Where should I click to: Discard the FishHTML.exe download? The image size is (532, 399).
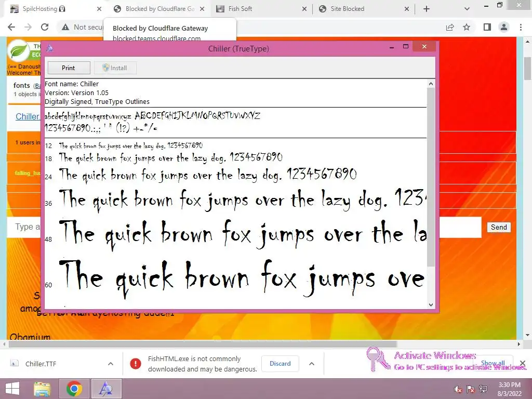(x=280, y=364)
